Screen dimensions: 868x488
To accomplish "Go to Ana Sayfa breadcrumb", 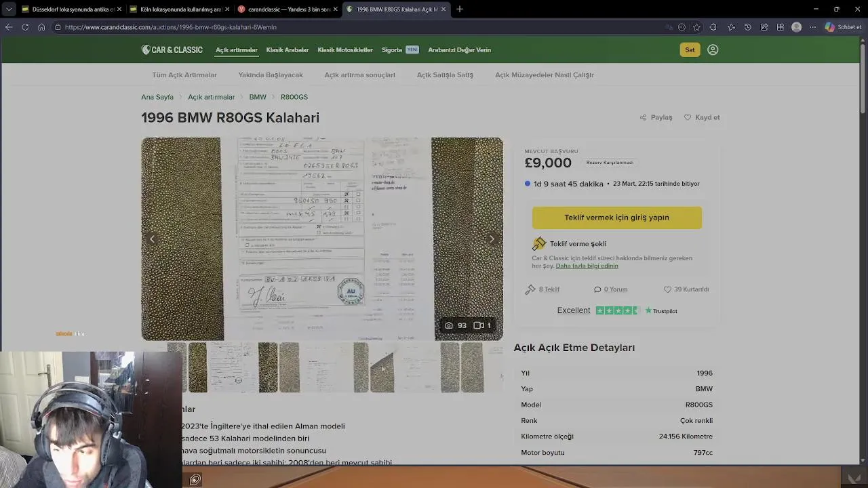I will [157, 97].
